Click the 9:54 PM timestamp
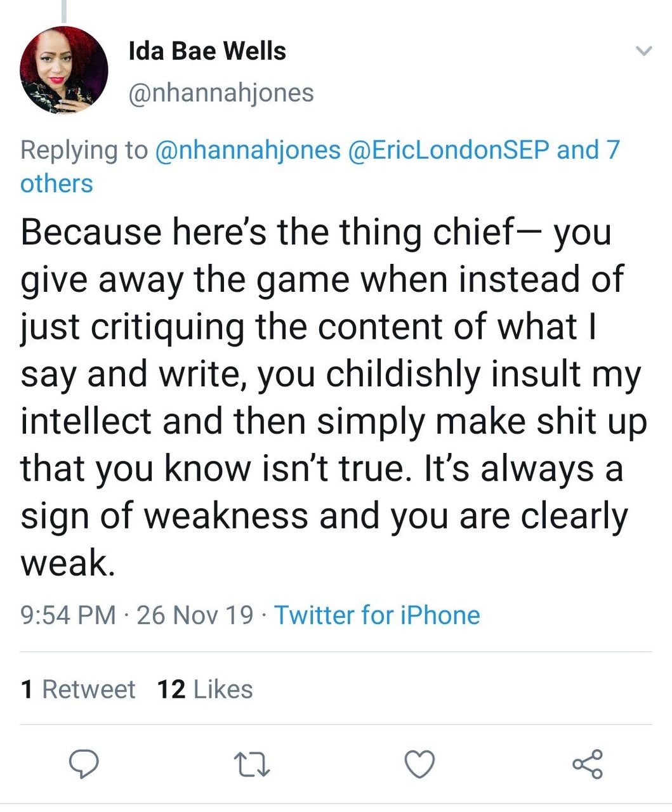This screenshot has width=672, height=812. point(68,615)
